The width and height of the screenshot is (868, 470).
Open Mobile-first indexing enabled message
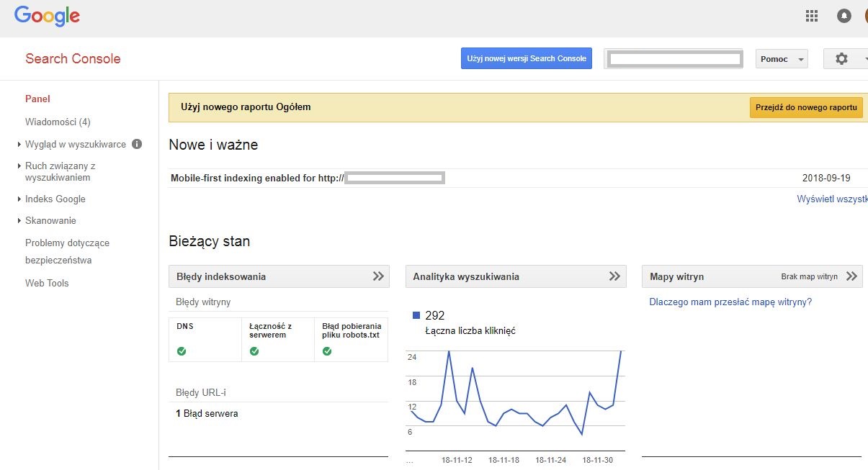pos(308,178)
